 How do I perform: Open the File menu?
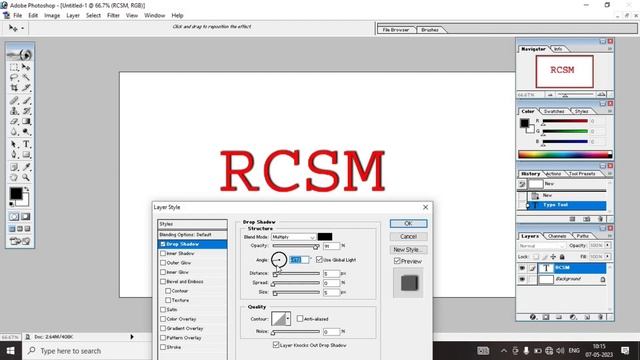(18, 16)
